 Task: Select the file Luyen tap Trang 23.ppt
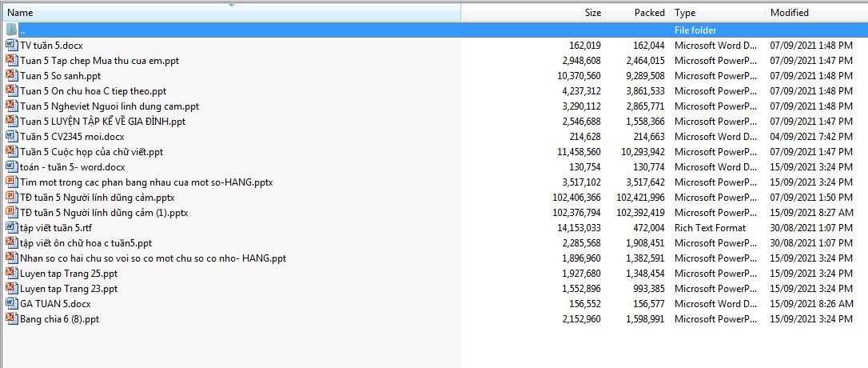point(69,289)
